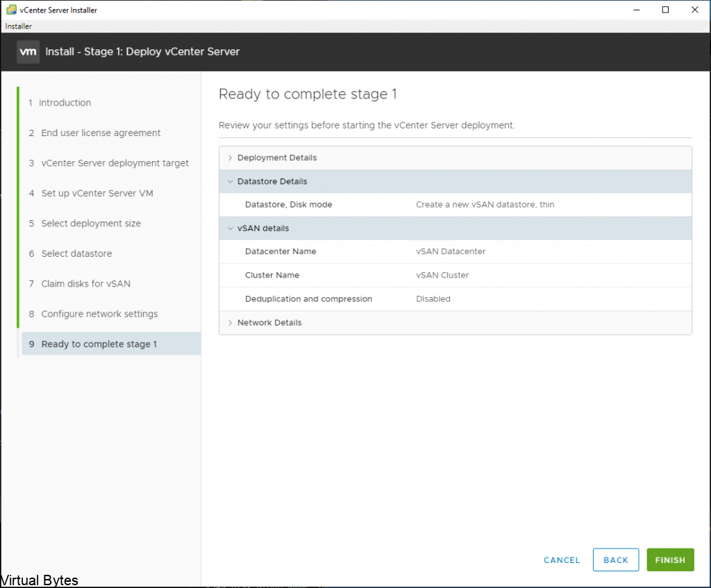Close the vCenter Server Installer window
Screen dimensions: 711x588
point(694,10)
